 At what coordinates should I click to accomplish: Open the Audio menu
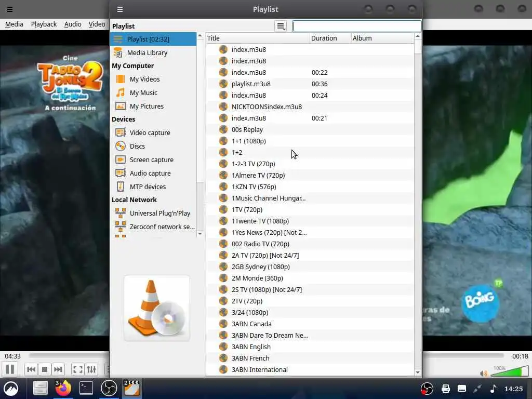pos(73,24)
